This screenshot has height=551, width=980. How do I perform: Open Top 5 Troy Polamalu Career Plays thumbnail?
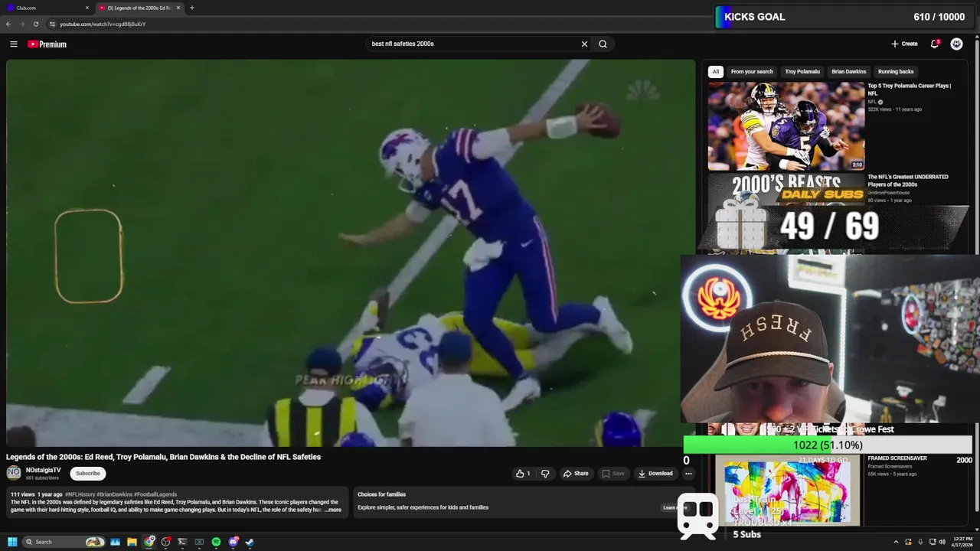tap(786, 126)
